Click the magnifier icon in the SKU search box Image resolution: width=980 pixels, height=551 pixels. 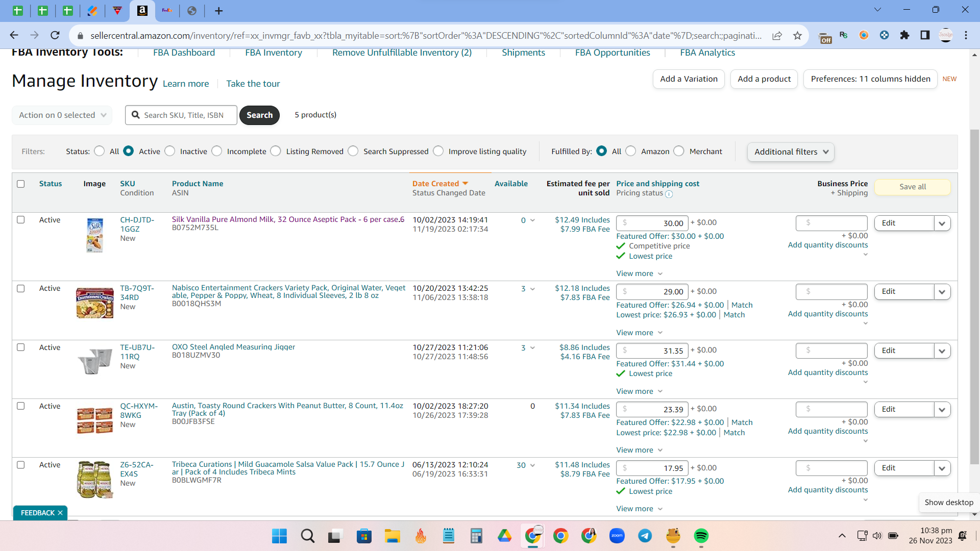click(x=136, y=115)
